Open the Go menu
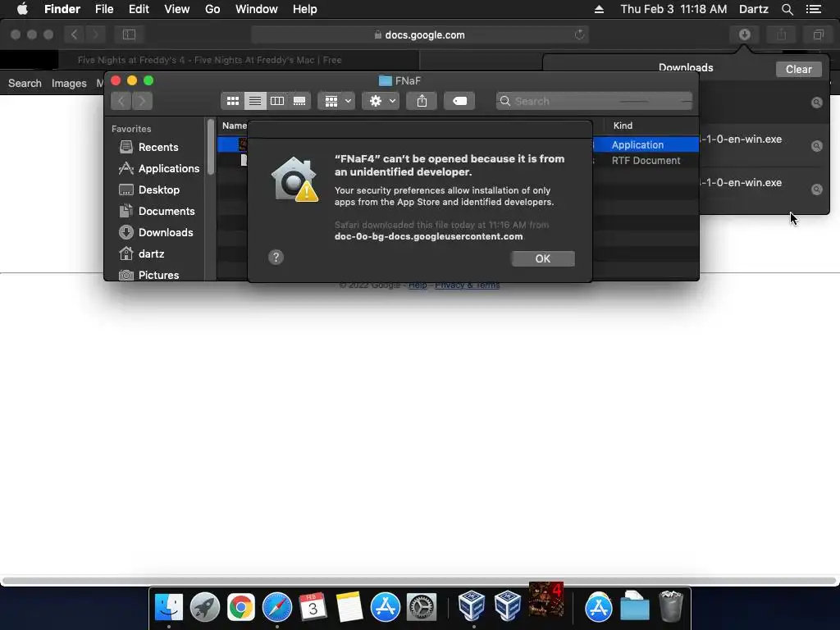This screenshot has height=630, width=840. click(x=212, y=9)
